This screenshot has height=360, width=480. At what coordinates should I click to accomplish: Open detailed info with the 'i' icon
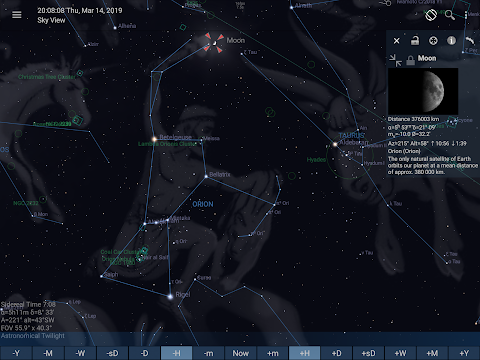click(451, 41)
